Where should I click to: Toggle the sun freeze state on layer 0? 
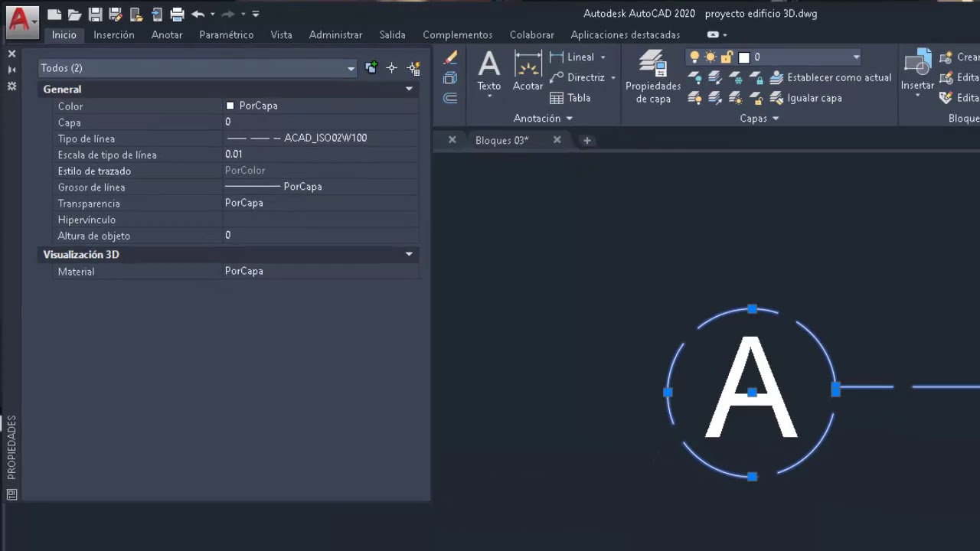(x=710, y=57)
